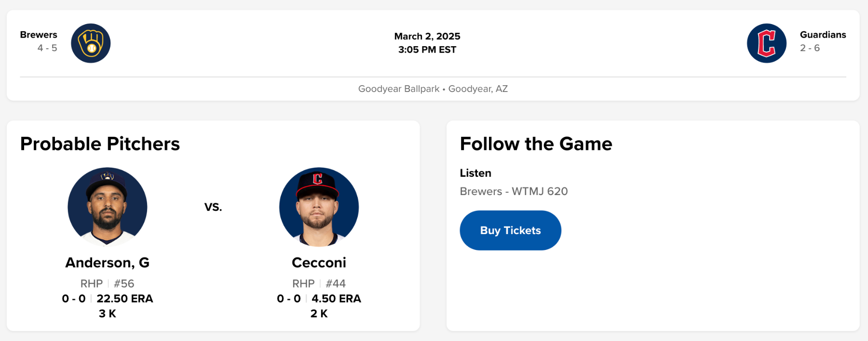
Task: Open the Brewers team name link
Action: coord(39,35)
